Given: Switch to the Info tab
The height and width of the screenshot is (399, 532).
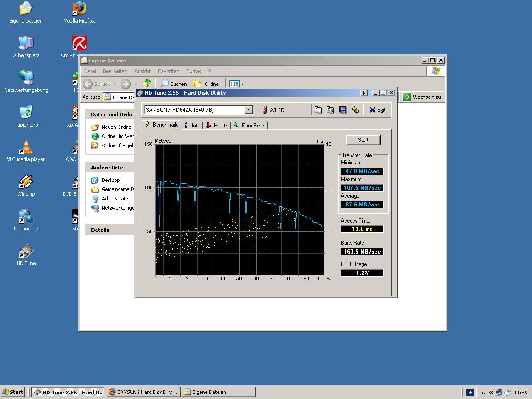Looking at the screenshot, I should click(193, 126).
